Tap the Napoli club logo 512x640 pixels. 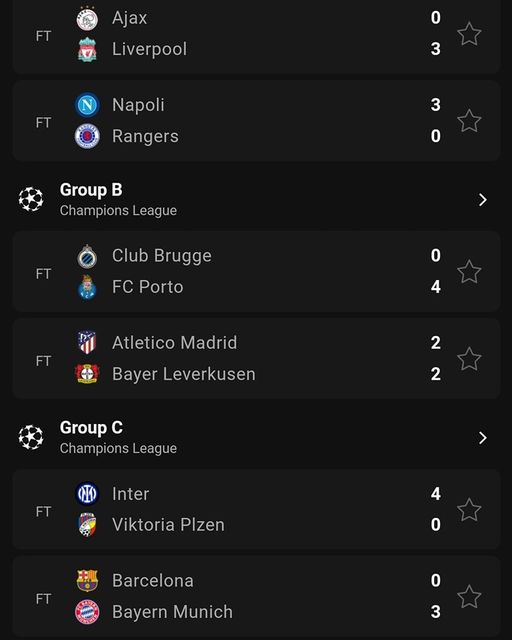87,105
